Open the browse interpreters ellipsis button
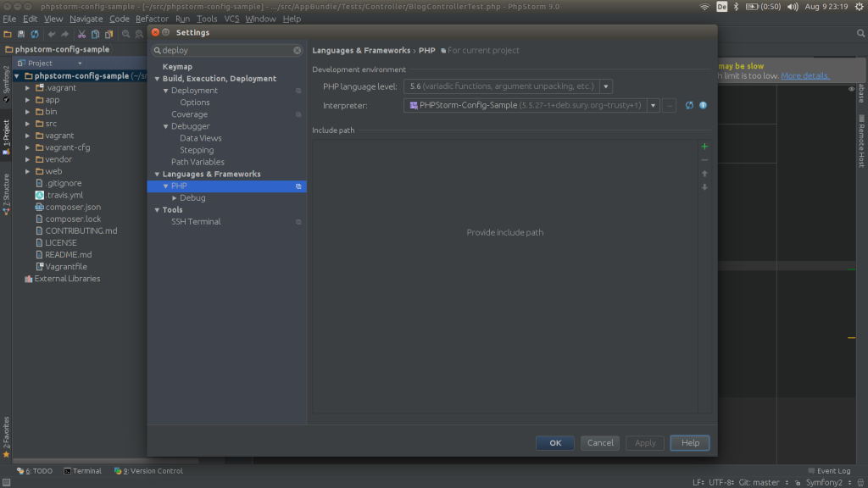This screenshot has height=488, width=868. click(670, 105)
